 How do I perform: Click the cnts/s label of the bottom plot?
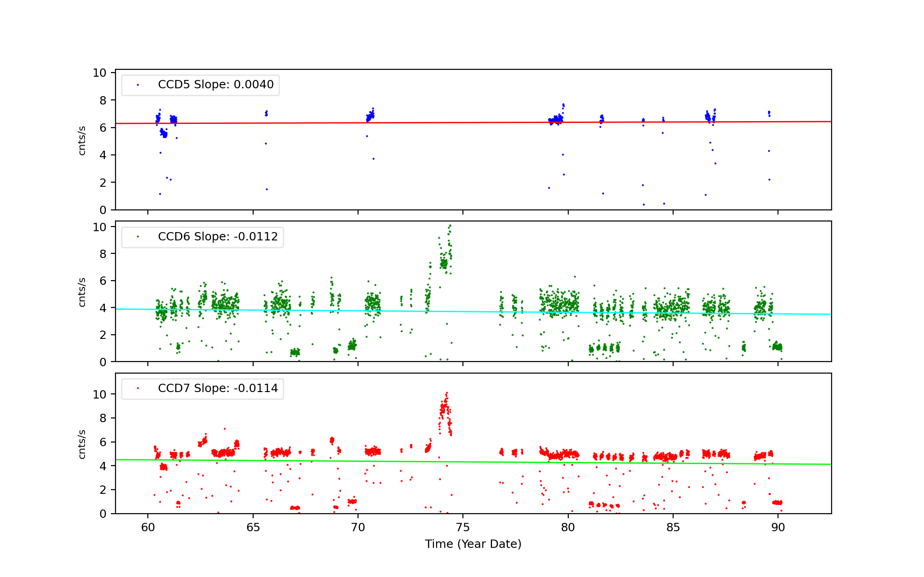pos(82,444)
